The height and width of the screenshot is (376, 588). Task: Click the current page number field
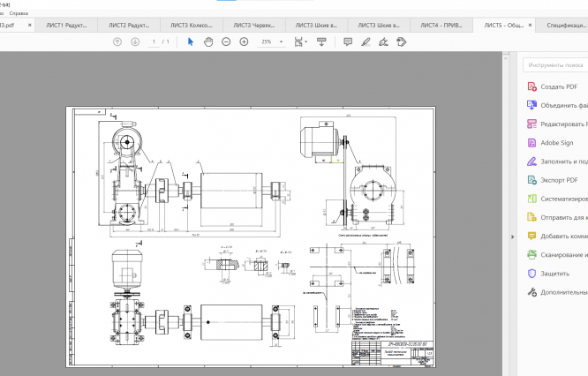pos(155,41)
